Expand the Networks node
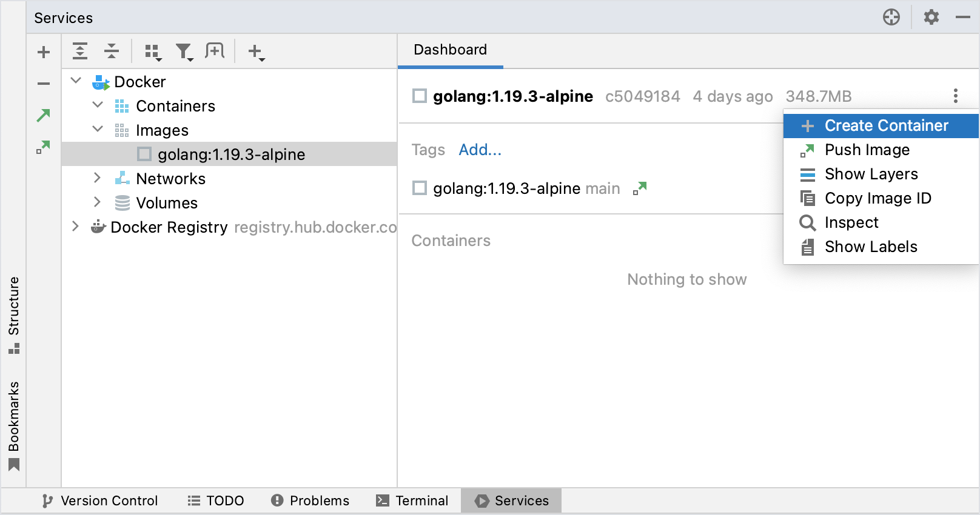The height and width of the screenshot is (515, 980). (x=98, y=178)
